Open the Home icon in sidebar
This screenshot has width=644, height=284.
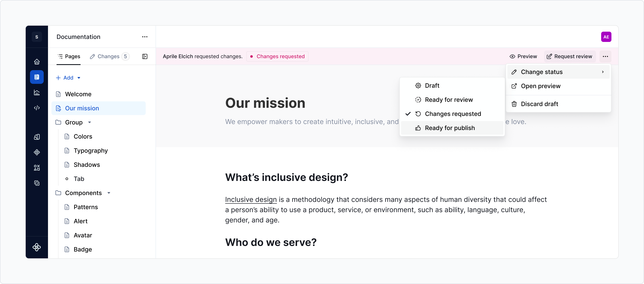click(x=37, y=62)
